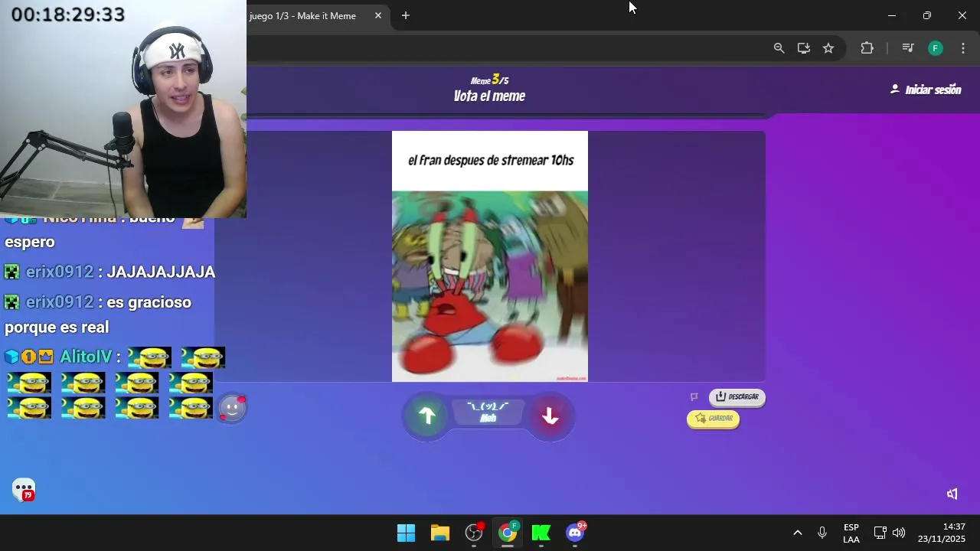The height and width of the screenshot is (551, 980).
Task: Click the 'Vota el meme' heading
Action: (489, 96)
